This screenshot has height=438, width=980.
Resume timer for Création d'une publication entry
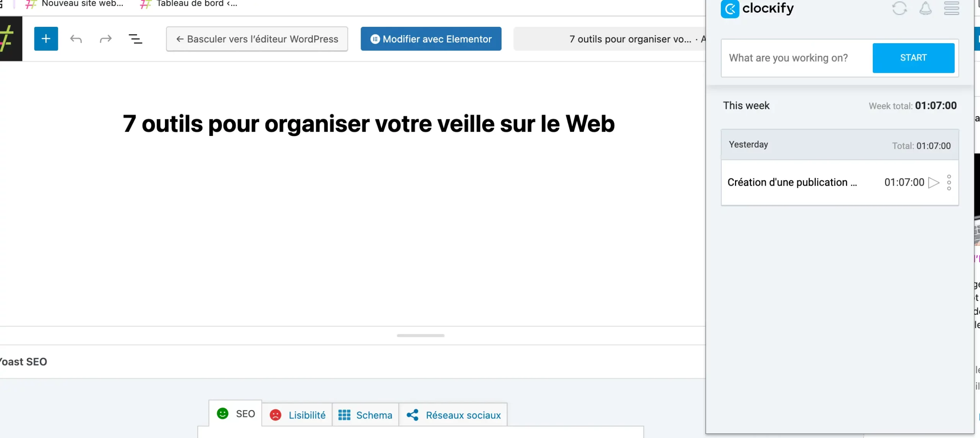coord(933,183)
